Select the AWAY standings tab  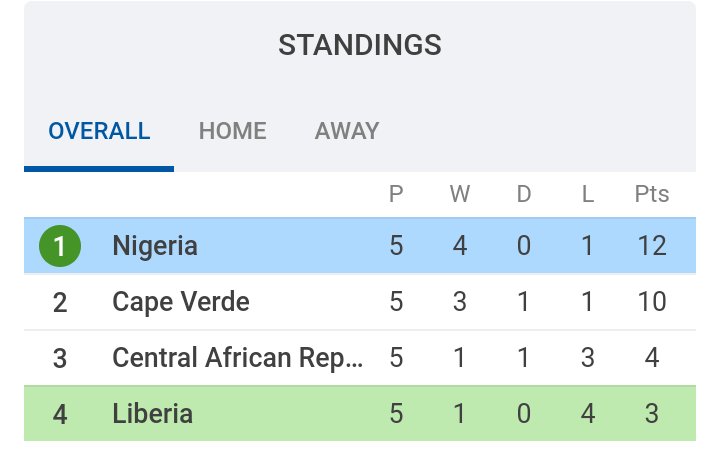pos(347,131)
